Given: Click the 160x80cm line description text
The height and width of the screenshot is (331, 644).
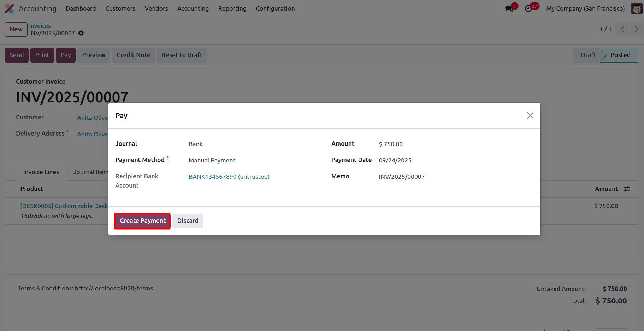Looking at the screenshot, I should (x=57, y=216).
